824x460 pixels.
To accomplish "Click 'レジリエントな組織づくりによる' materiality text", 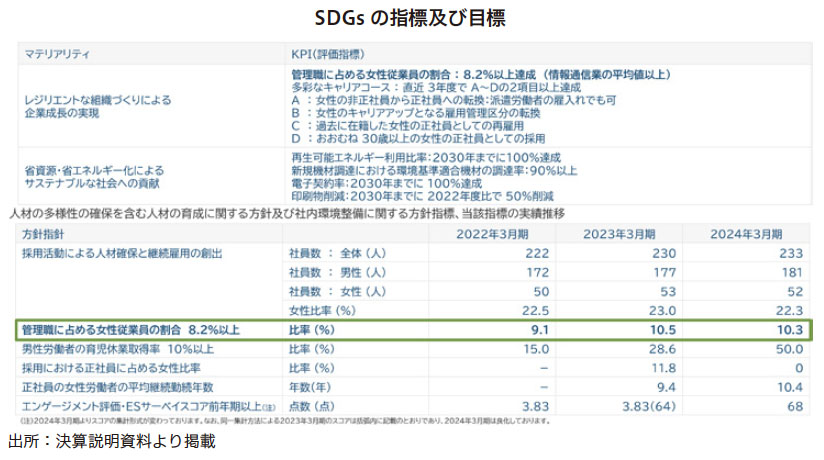I will 98,100.
